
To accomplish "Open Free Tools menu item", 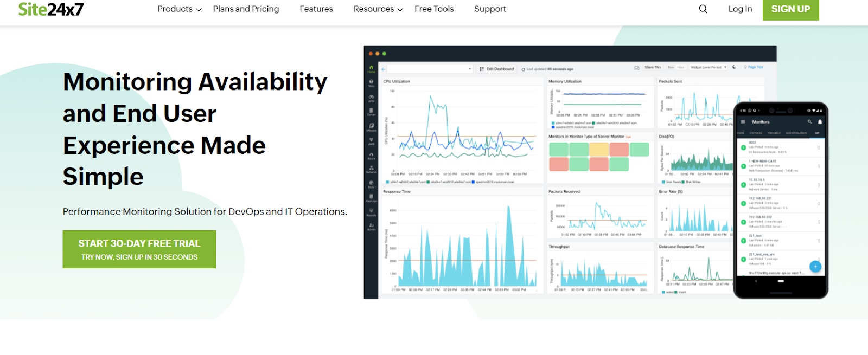I will [434, 9].
